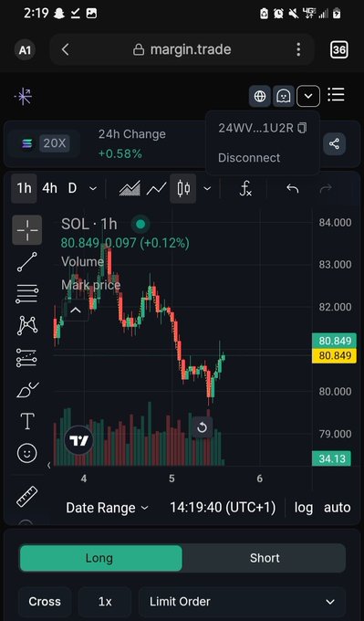This screenshot has height=621, width=364.
Task: Collapse the drawing toolbar arrow
Action: tap(49, 466)
